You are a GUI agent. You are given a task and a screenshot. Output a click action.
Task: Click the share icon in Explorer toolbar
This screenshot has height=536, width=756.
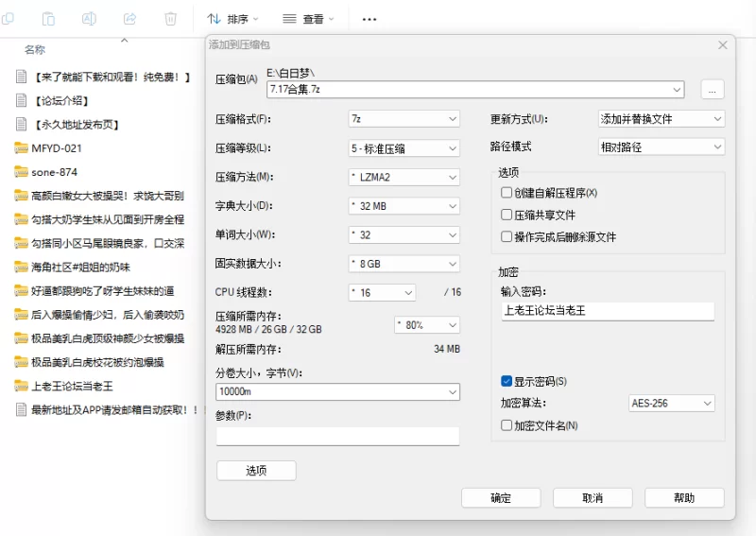pyautogui.click(x=129, y=19)
